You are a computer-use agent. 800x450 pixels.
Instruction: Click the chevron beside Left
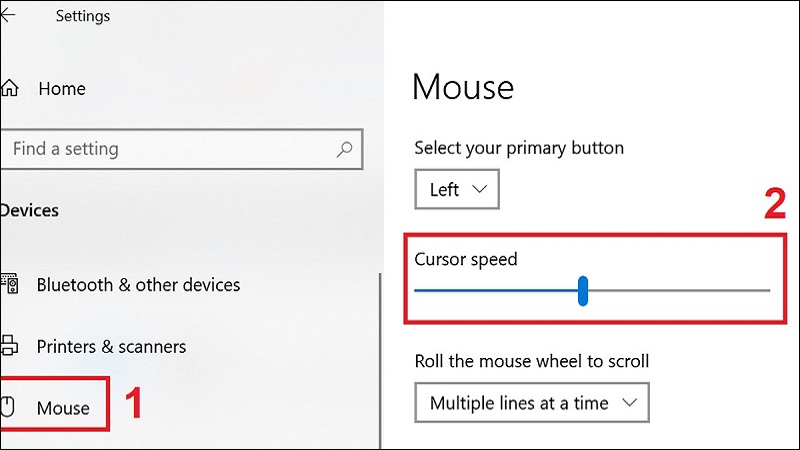click(481, 189)
